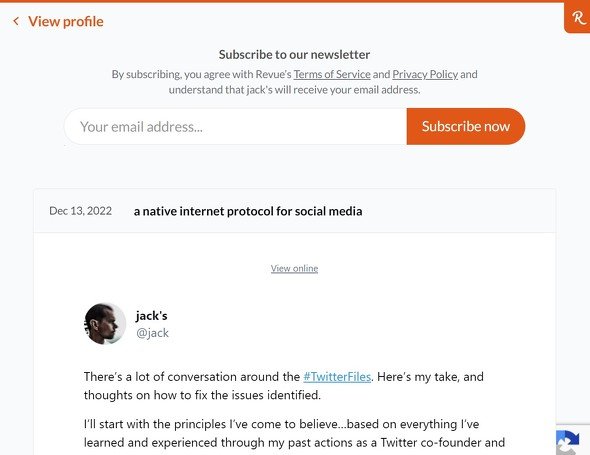Open the native internet protocol post title
The height and width of the screenshot is (455, 590).
tap(248, 211)
